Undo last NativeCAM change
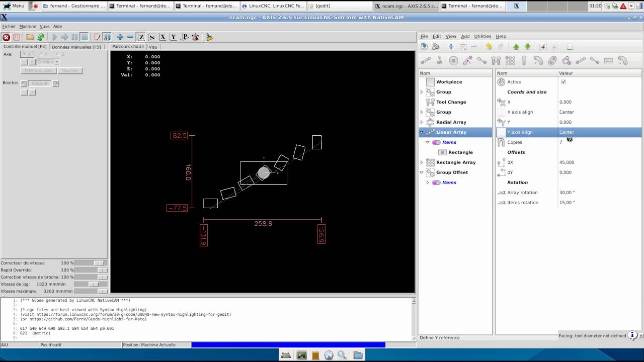 pos(489,47)
